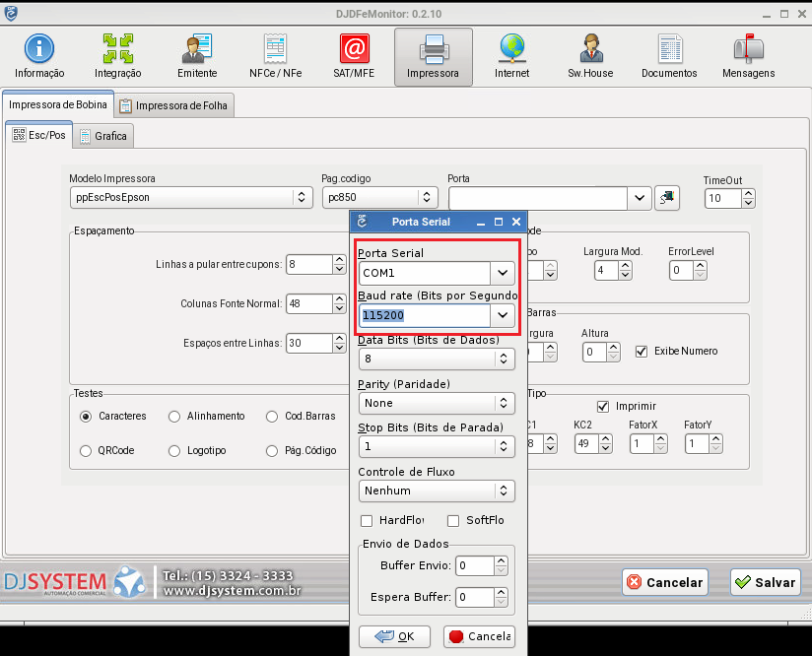Enable the SoftFlow checkbox
Viewport: 812px width, 656px height.
453,521
